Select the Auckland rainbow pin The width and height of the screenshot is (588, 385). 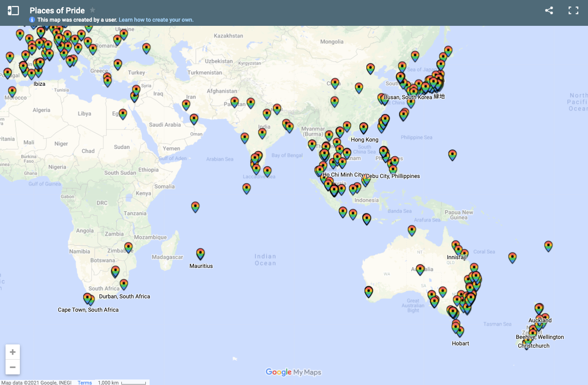click(539, 309)
